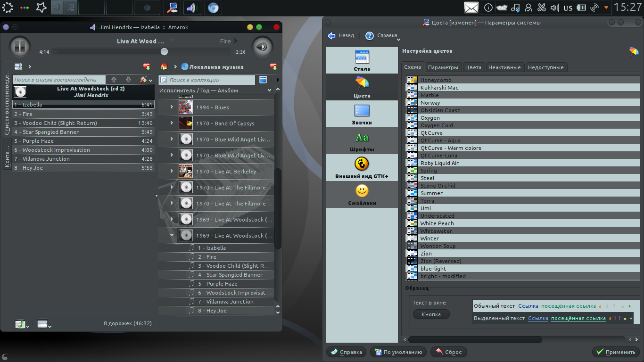The height and width of the screenshot is (362, 644).
Task: Expand the 1970 - Live At Berkeley album
Action: pyautogui.click(x=172, y=172)
